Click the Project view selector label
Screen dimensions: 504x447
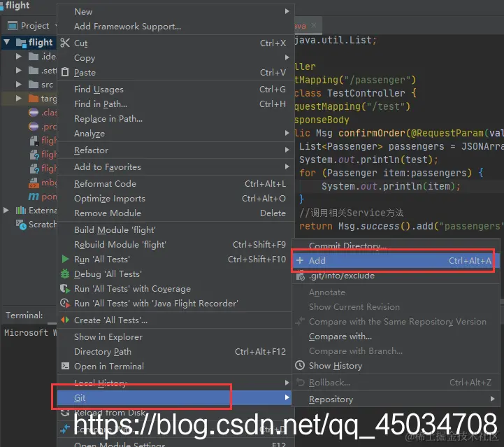pyautogui.click(x=35, y=26)
